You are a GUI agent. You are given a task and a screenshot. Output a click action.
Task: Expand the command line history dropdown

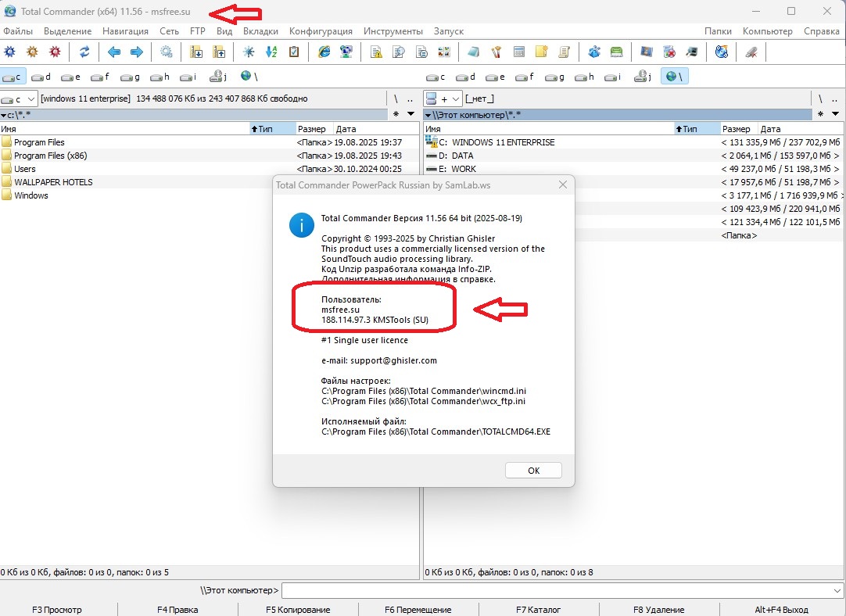coord(838,590)
